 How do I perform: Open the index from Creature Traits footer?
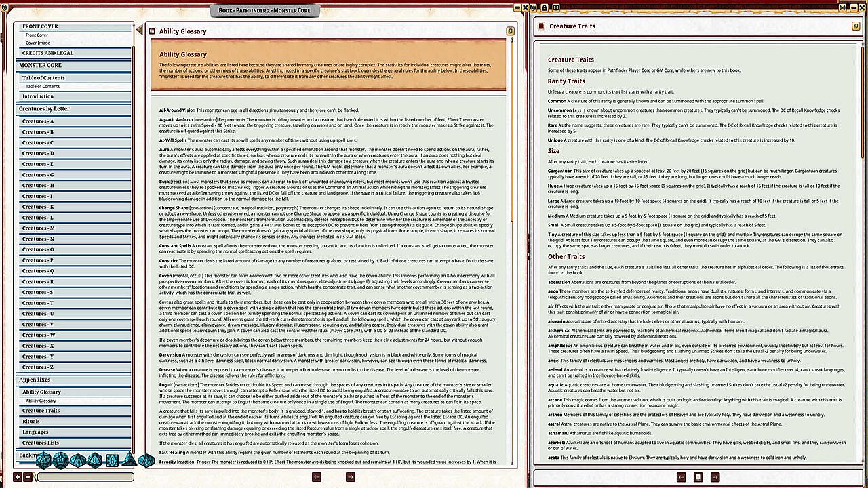point(698,477)
